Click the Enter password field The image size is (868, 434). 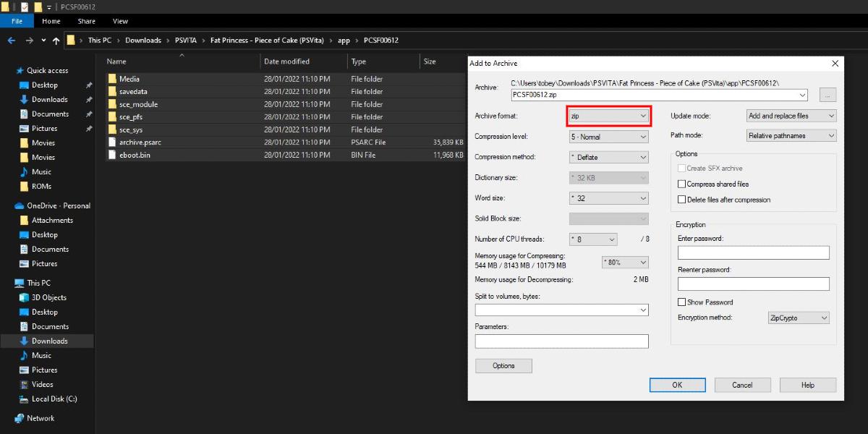753,252
